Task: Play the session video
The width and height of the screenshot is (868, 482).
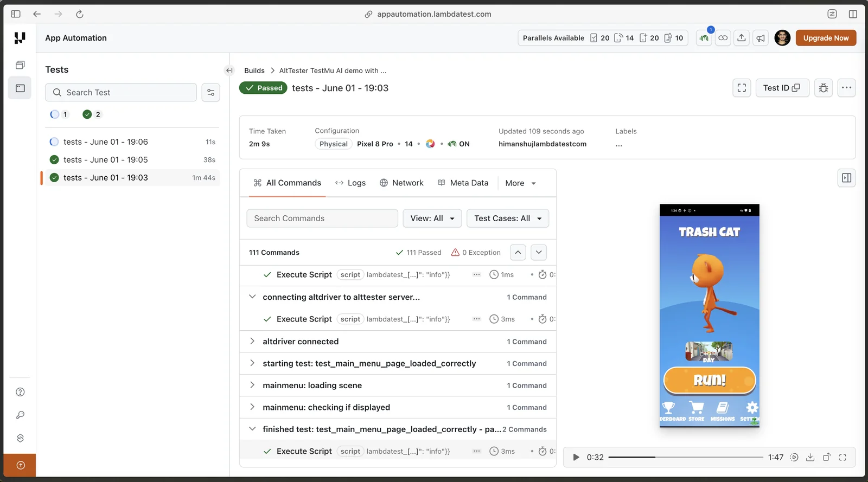Action: [x=576, y=457]
